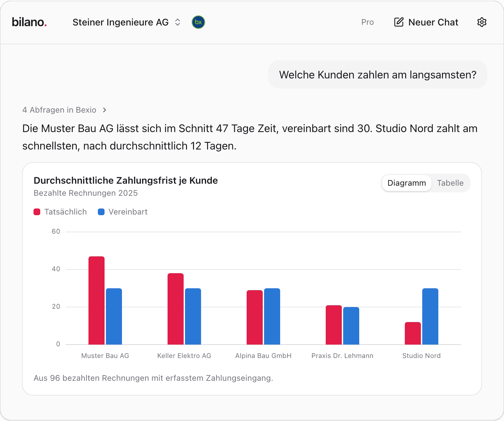Click the red Muster Bau AG bar

(x=97, y=300)
